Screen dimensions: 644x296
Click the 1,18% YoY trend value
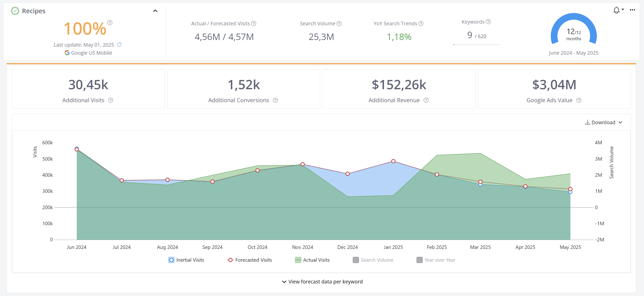(399, 37)
